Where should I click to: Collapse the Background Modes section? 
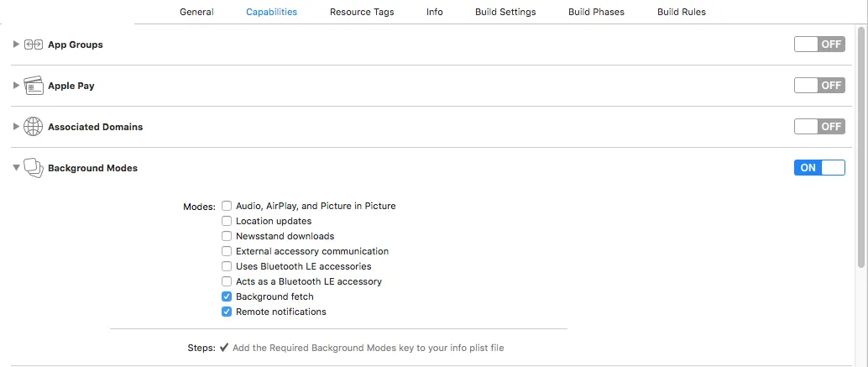pyautogui.click(x=16, y=168)
